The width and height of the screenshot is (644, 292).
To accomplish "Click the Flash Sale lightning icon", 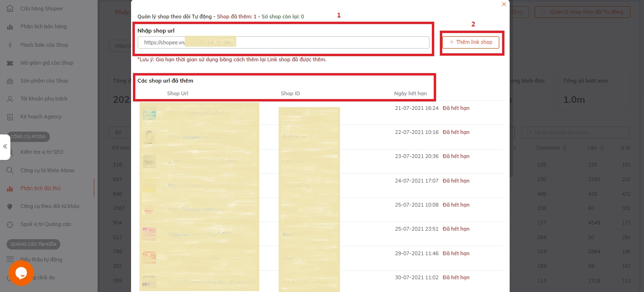I will [10, 45].
